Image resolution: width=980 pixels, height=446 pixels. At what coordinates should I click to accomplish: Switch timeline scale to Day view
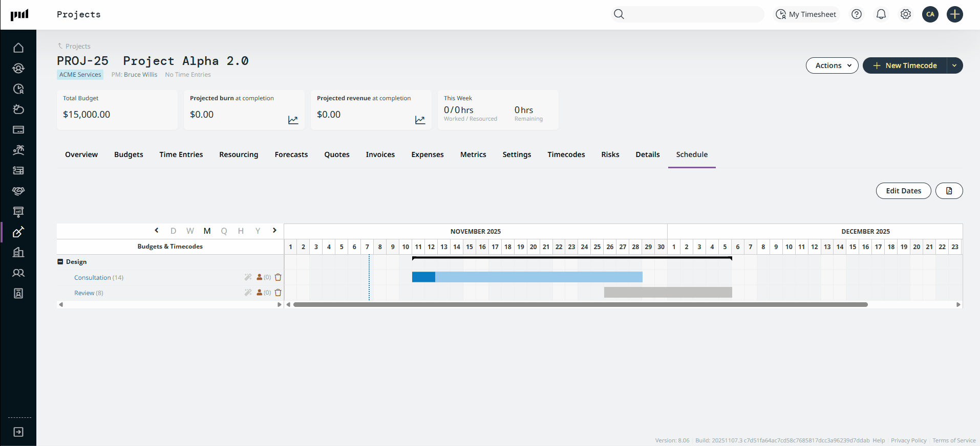(173, 231)
